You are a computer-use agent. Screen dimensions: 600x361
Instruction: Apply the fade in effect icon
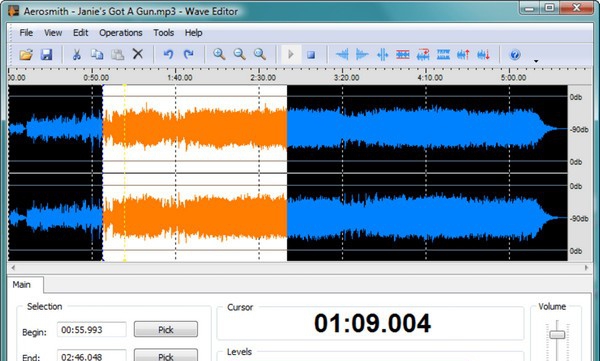[342, 54]
